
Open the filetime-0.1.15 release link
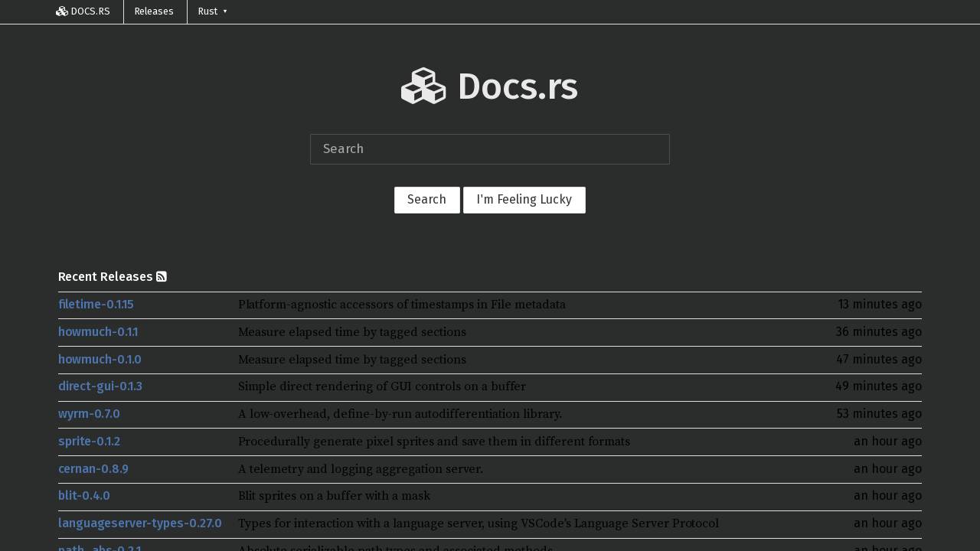tap(96, 305)
